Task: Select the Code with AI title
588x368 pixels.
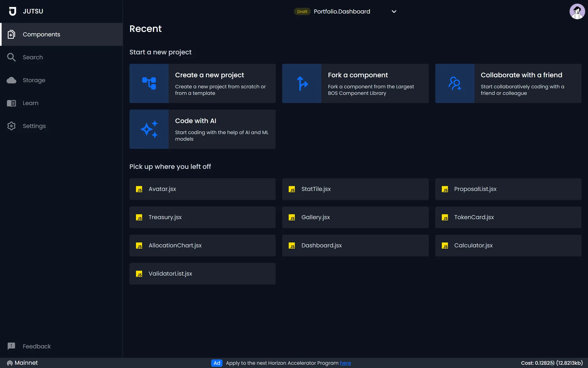Action: click(195, 121)
